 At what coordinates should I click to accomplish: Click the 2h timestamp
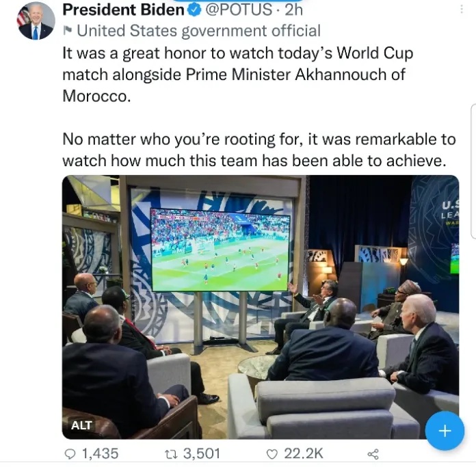(294, 10)
